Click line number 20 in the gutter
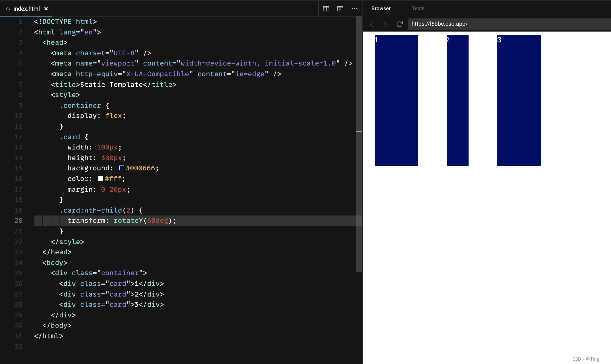This screenshot has width=611, height=364. click(18, 221)
